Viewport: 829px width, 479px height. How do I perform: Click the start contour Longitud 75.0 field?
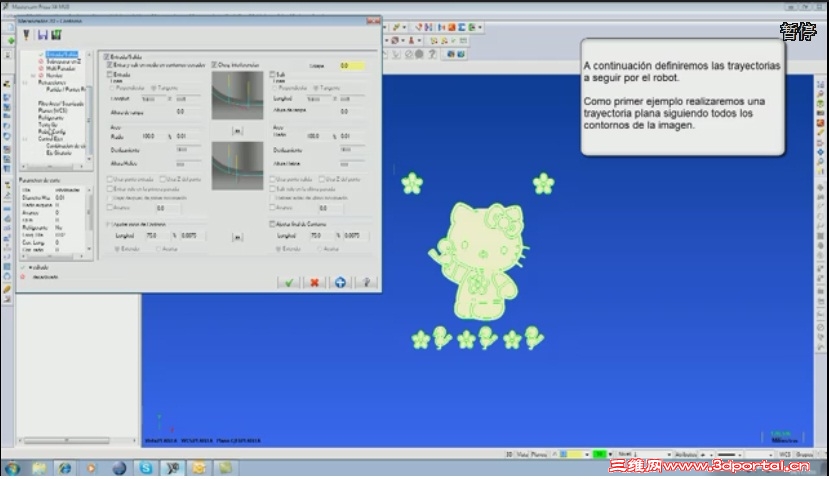[x=158, y=235]
